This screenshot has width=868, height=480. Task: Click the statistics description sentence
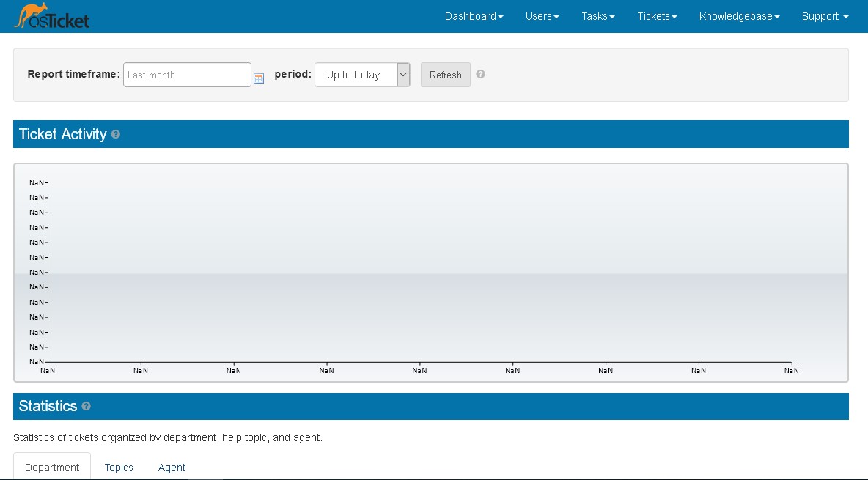click(168, 437)
